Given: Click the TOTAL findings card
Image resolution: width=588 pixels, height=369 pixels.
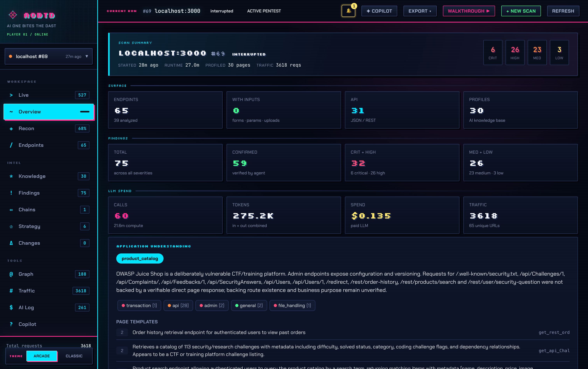Looking at the screenshot, I should (x=165, y=162).
